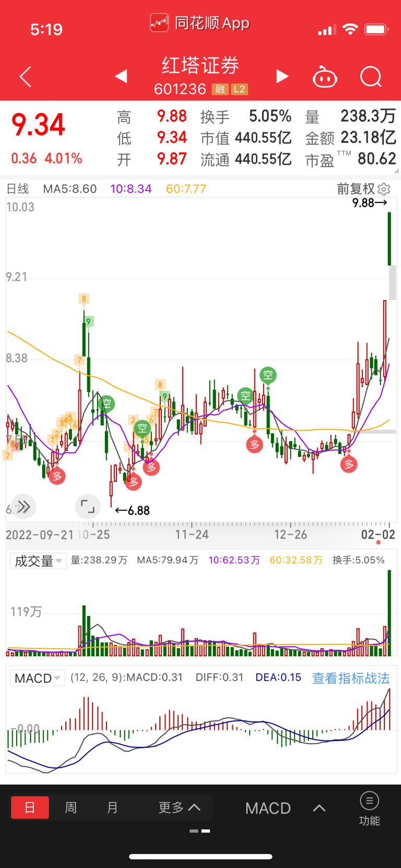
Task: Open the 功能 function menu icon
Action: 369,808
